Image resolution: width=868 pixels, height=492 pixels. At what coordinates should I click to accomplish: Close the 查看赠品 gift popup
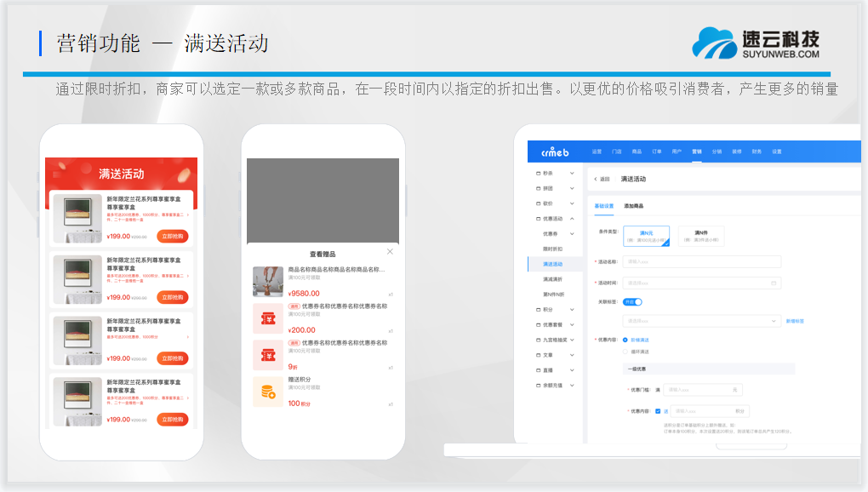point(390,252)
